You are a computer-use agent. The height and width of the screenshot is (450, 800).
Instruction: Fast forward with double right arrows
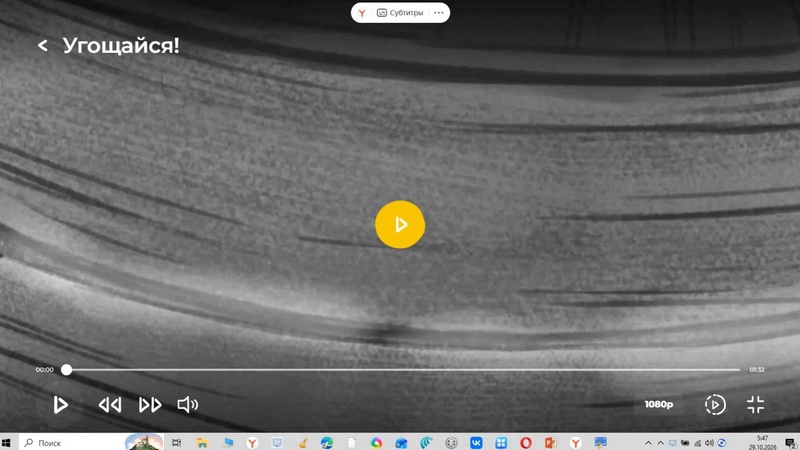(x=150, y=405)
